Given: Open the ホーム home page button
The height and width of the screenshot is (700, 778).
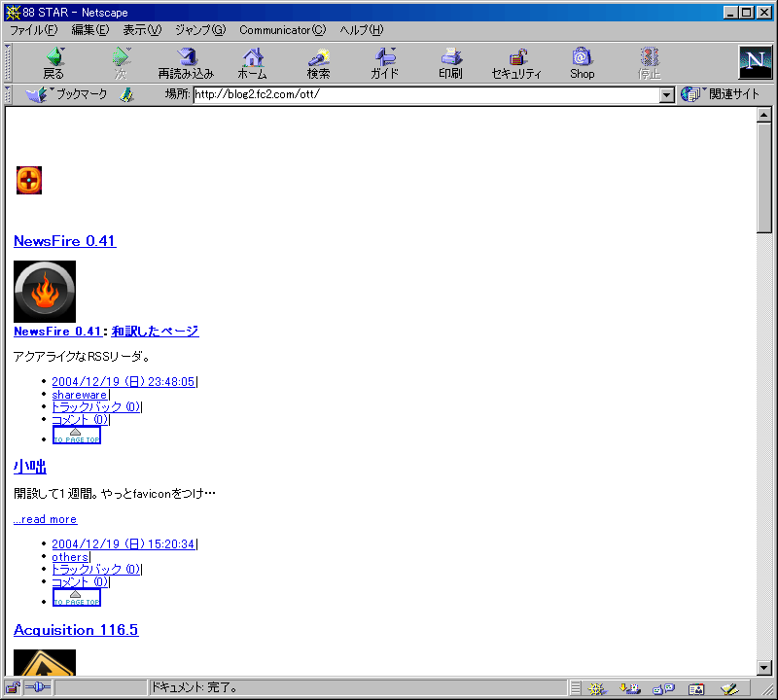Looking at the screenshot, I should click(253, 63).
